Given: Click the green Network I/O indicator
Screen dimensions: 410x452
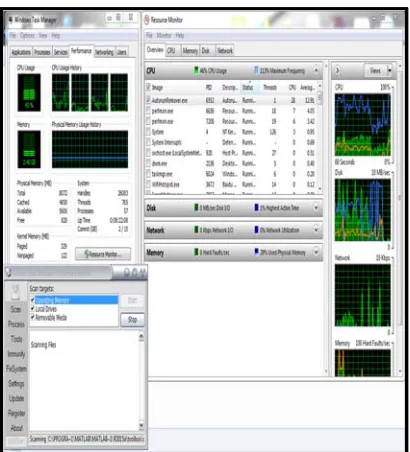Looking at the screenshot, I should [196, 230].
